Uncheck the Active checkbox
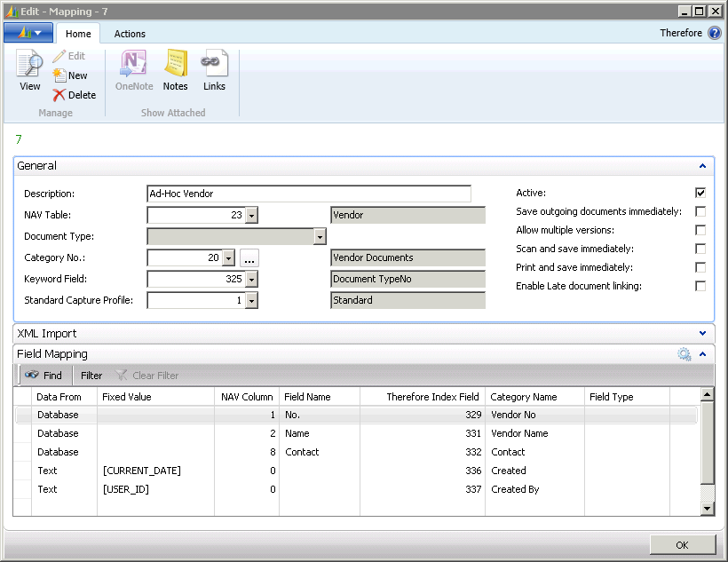728x562 pixels. coord(700,193)
